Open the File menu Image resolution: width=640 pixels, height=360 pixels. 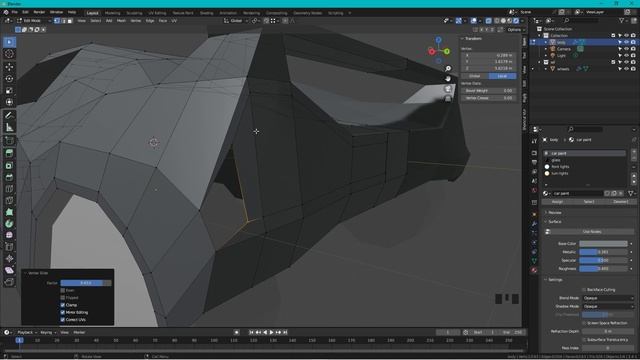(x=14, y=13)
